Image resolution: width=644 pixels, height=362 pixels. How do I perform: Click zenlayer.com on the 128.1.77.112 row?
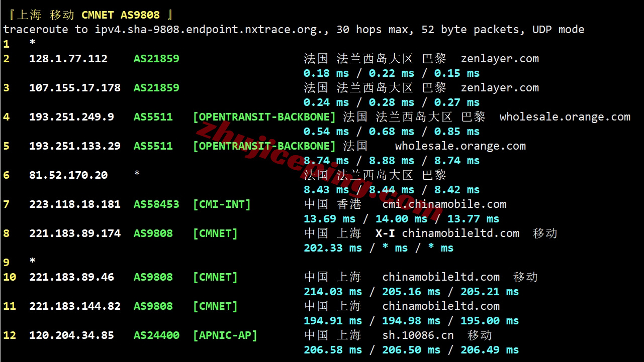click(500, 59)
